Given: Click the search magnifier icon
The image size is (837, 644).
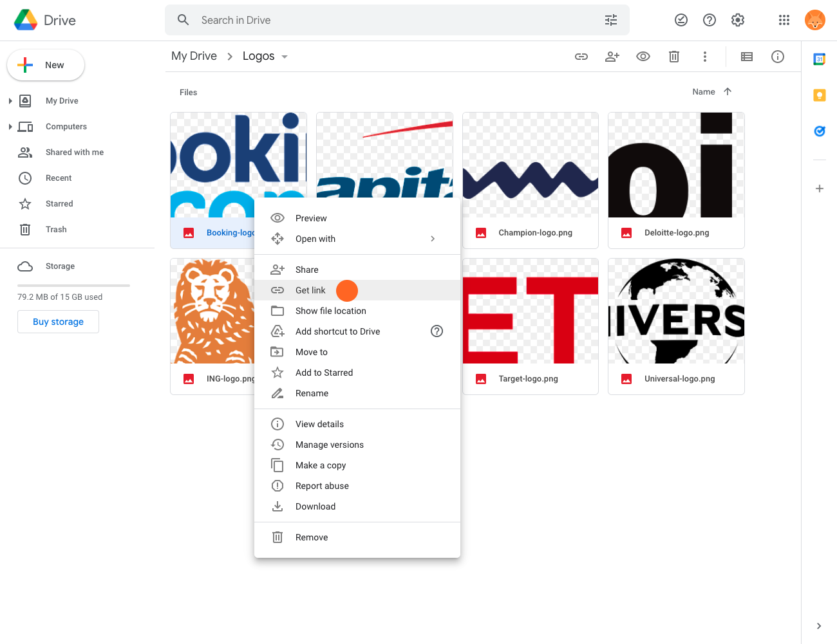Looking at the screenshot, I should [x=183, y=20].
